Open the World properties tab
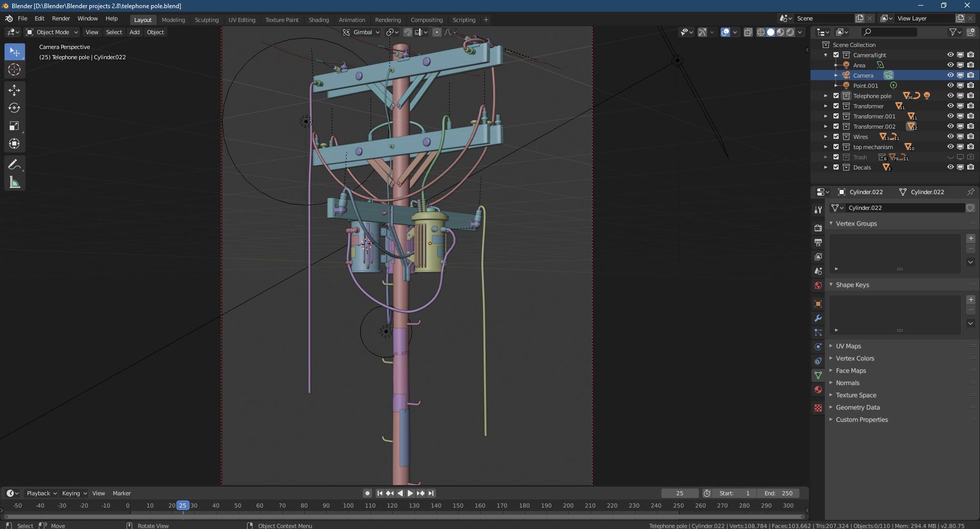 pyautogui.click(x=818, y=285)
